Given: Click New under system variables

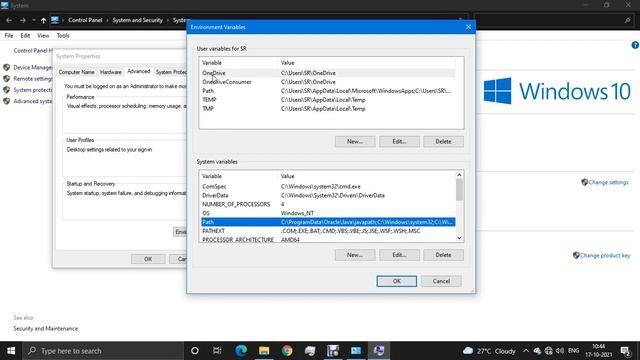Looking at the screenshot, I should [x=355, y=255].
